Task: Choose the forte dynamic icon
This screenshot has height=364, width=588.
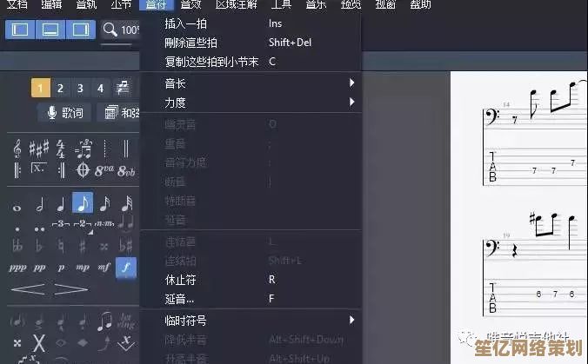Action: [x=126, y=267]
